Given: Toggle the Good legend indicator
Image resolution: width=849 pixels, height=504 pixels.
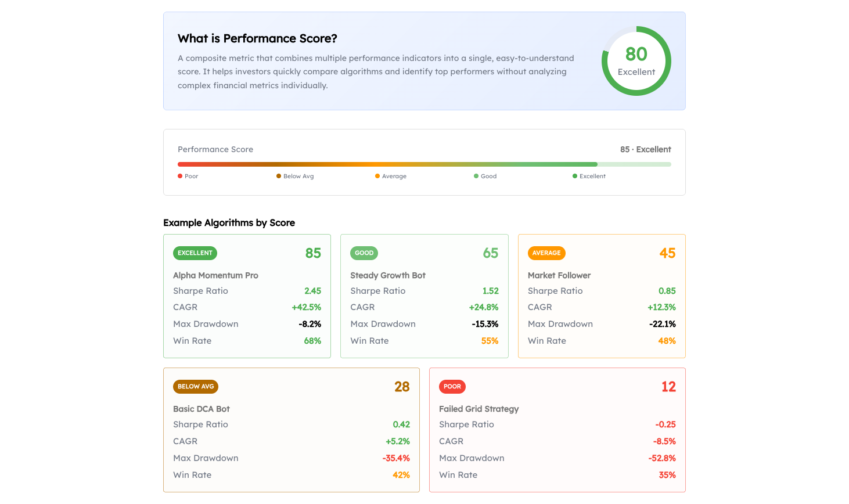Looking at the screenshot, I should 475,176.
